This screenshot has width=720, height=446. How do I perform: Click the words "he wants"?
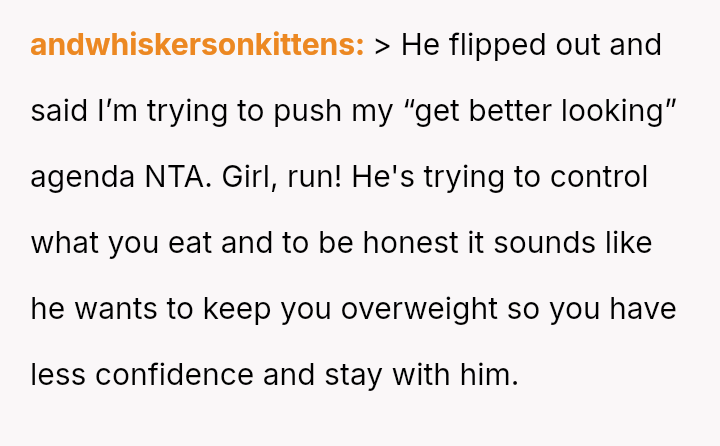click(x=94, y=309)
